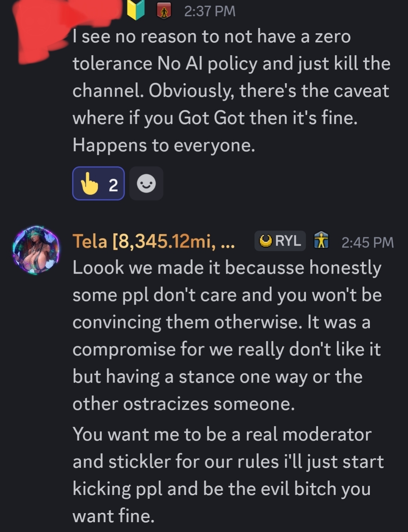Tap the pointing-up hand emoji

pos(90,184)
